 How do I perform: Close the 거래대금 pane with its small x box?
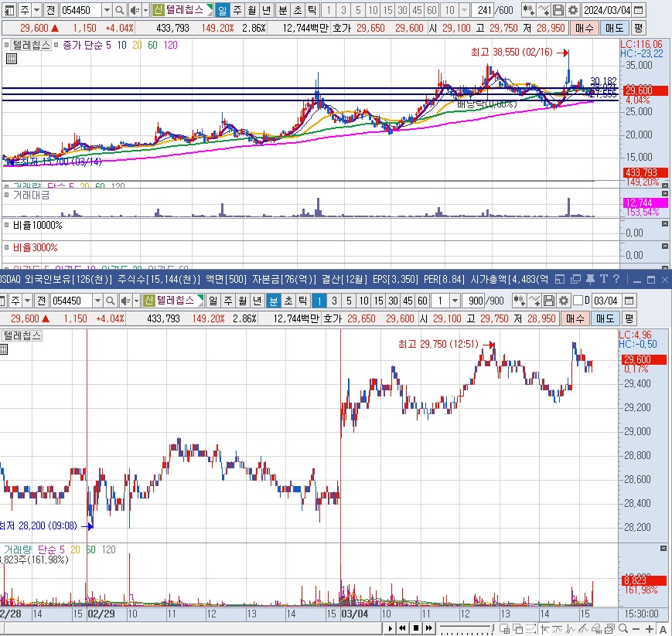click(x=665, y=194)
